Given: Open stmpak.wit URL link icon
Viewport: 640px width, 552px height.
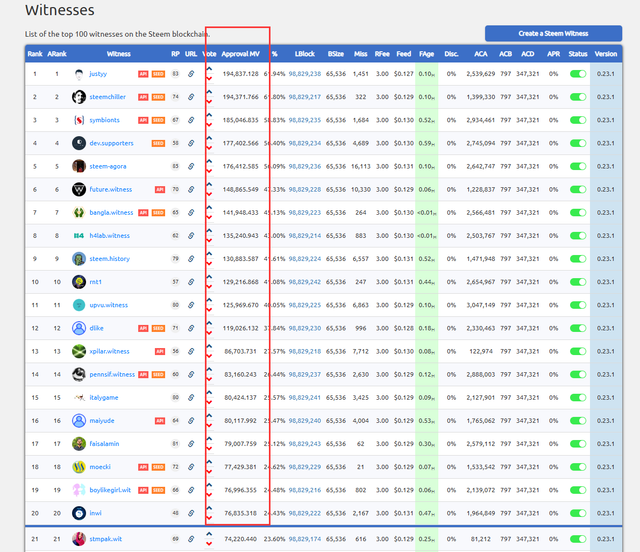Looking at the screenshot, I should [x=191, y=539].
